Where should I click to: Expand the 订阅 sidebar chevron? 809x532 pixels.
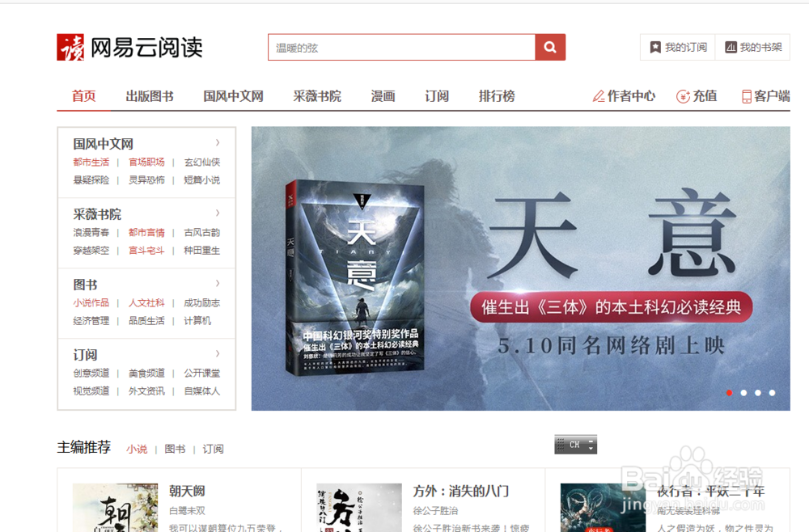[x=218, y=353]
